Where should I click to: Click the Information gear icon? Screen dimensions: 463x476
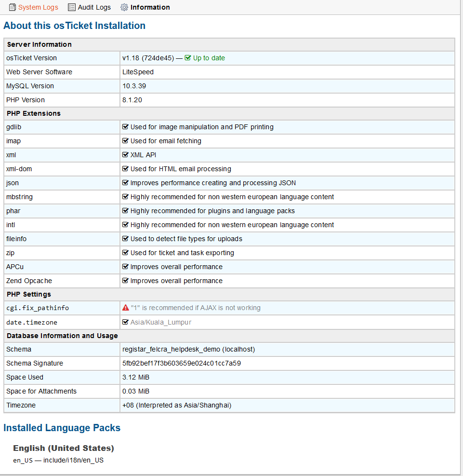point(124,7)
